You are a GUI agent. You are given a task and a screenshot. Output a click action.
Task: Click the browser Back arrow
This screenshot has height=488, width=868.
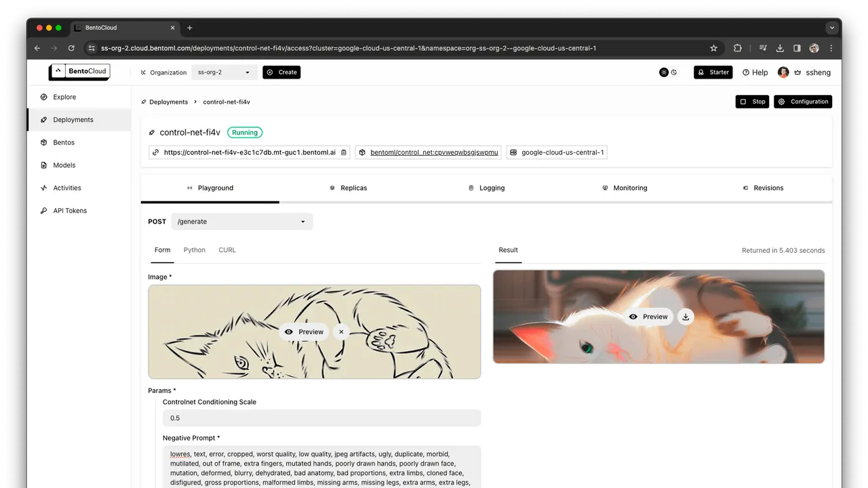[37, 48]
